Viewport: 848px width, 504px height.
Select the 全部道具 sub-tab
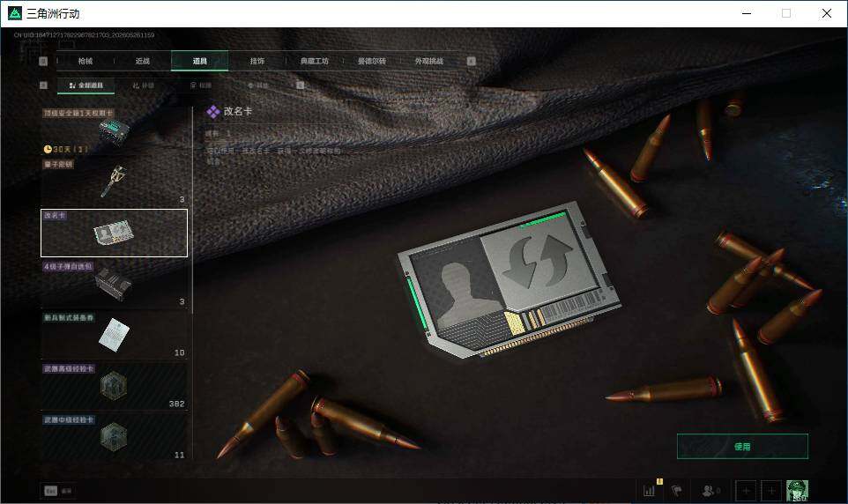pos(86,85)
